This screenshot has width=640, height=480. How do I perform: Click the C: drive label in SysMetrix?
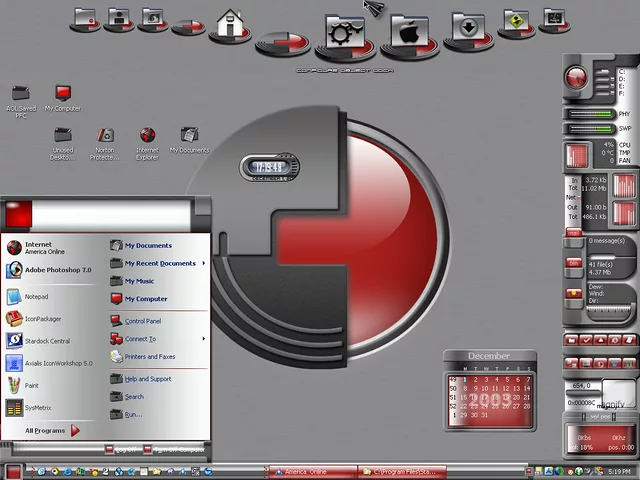(x=622, y=72)
